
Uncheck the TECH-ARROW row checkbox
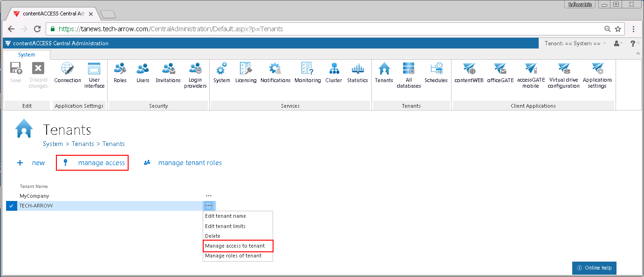coord(12,206)
